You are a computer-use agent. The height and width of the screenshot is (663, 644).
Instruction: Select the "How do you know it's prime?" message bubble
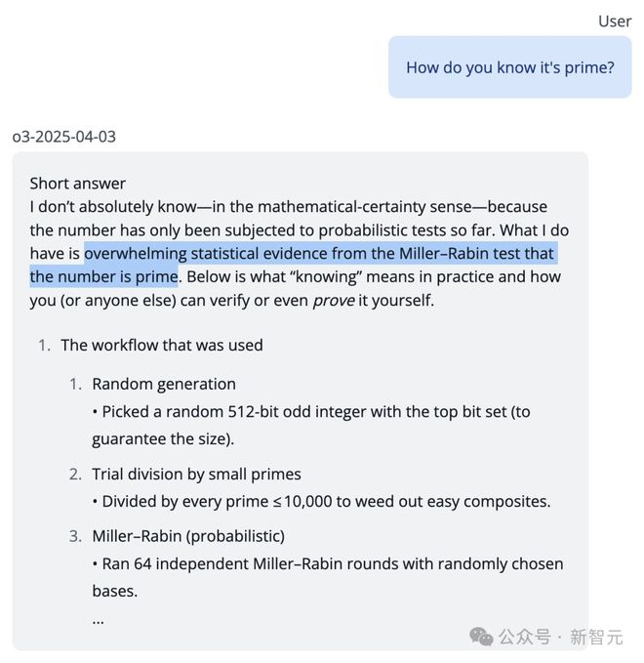coord(510,67)
